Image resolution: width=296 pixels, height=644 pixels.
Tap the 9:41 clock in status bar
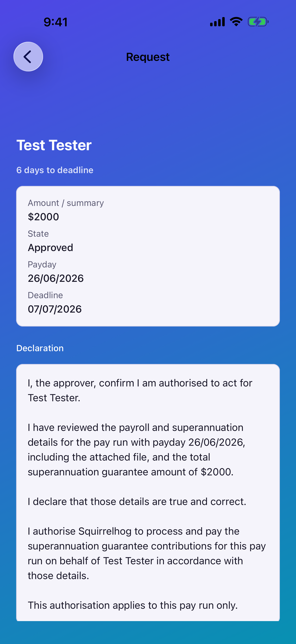point(55,22)
